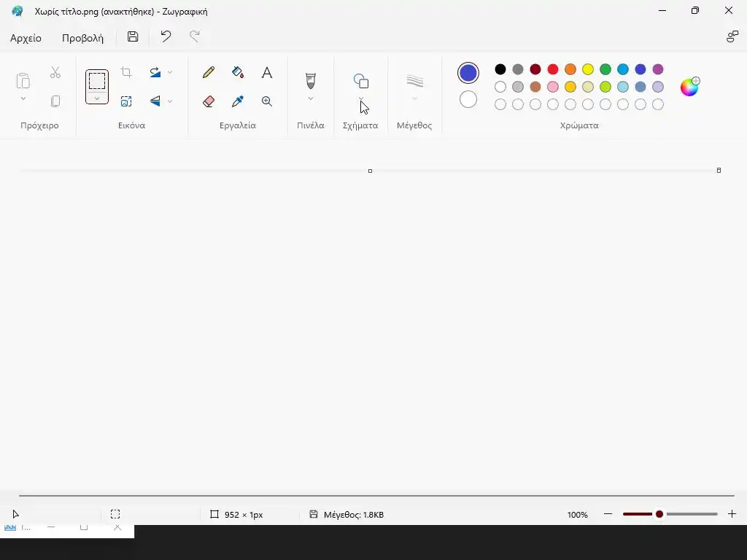Screen dimensions: 747x560
Task: Click the Crop icon
Action: (126, 72)
